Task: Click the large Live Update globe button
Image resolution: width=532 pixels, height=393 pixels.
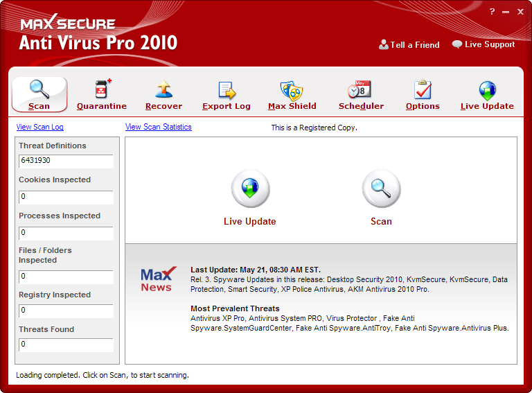Action: (250, 188)
